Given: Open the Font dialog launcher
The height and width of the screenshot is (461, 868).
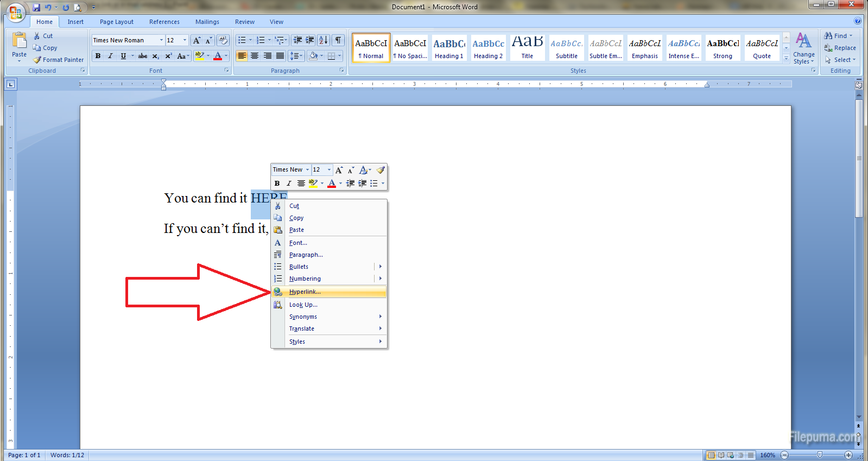Looking at the screenshot, I should 227,71.
